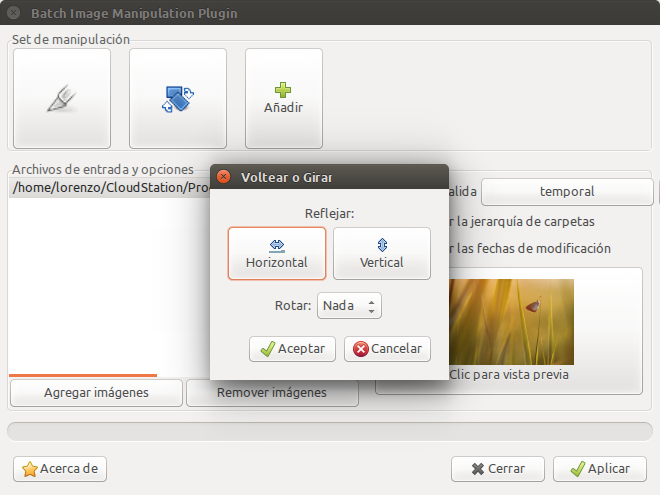Toggle the fechas de modificación option

point(530,248)
